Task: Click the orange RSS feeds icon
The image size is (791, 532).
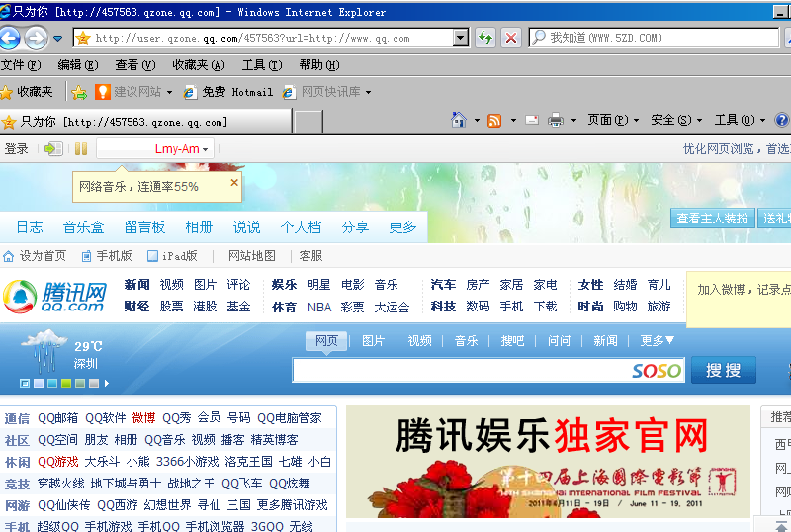Action: 494,120
